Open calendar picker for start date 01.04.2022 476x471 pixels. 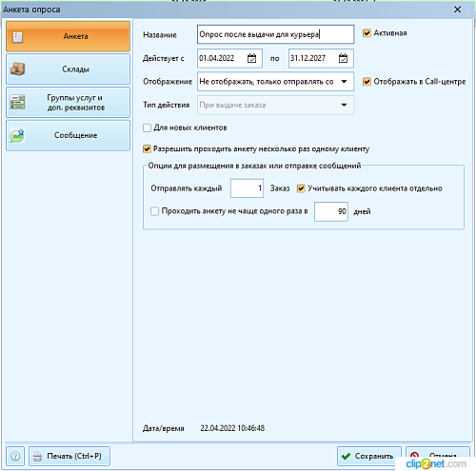pos(251,58)
